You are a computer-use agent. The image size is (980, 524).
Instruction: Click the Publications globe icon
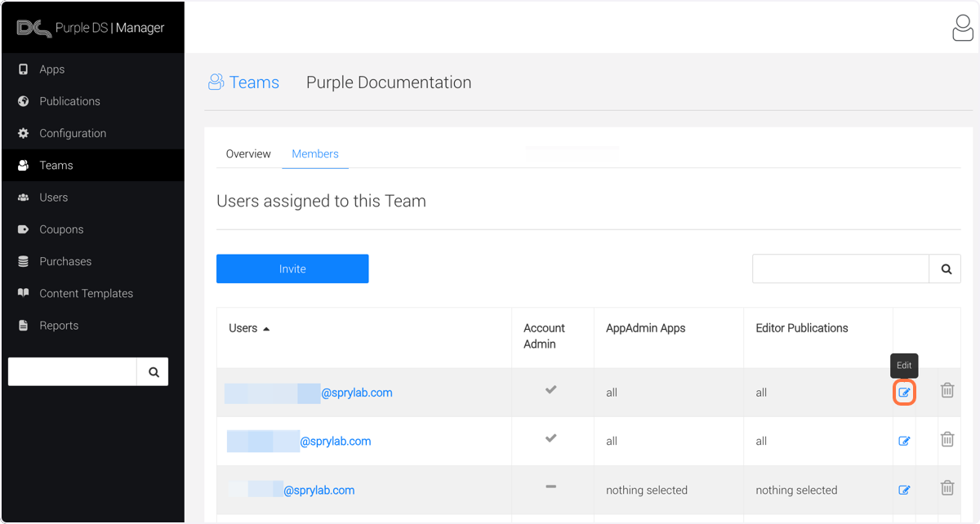(x=23, y=101)
